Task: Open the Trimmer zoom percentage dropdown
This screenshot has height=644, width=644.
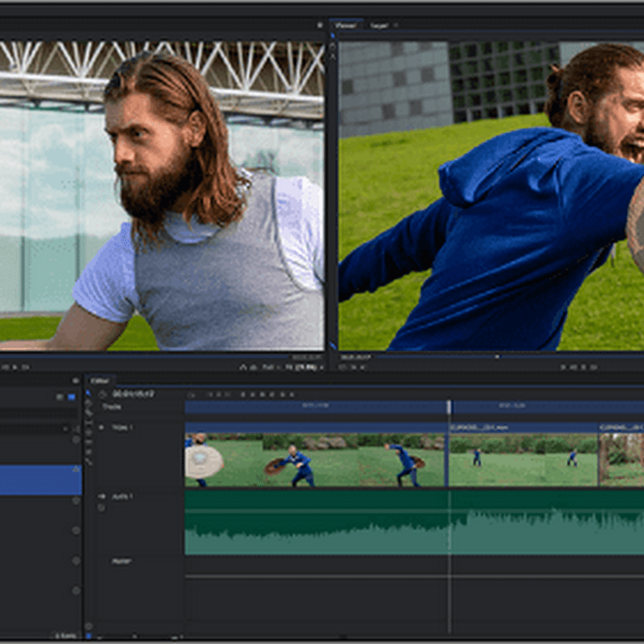Action: coord(305,368)
